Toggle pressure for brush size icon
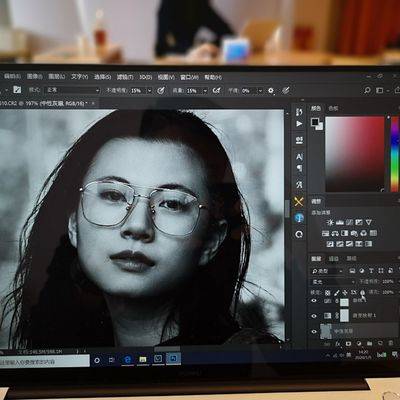This screenshot has height=400, width=400. tap(286, 90)
